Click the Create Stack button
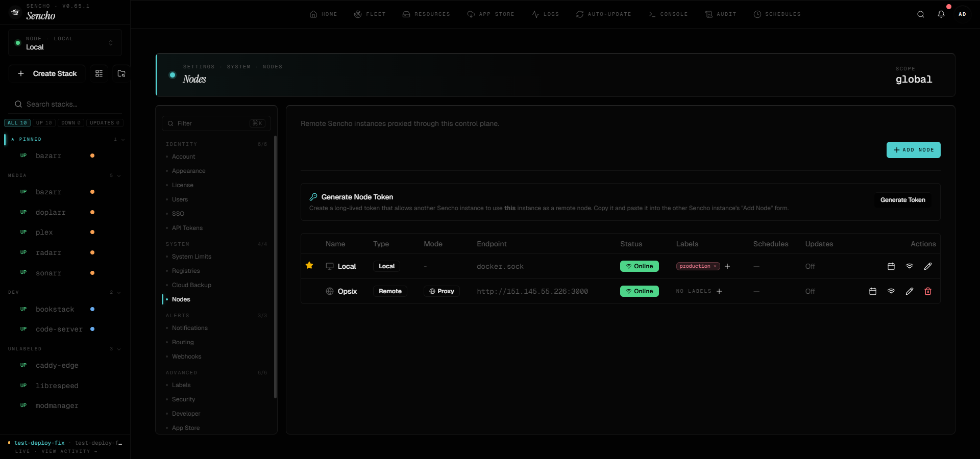The image size is (980, 459). click(x=48, y=73)
